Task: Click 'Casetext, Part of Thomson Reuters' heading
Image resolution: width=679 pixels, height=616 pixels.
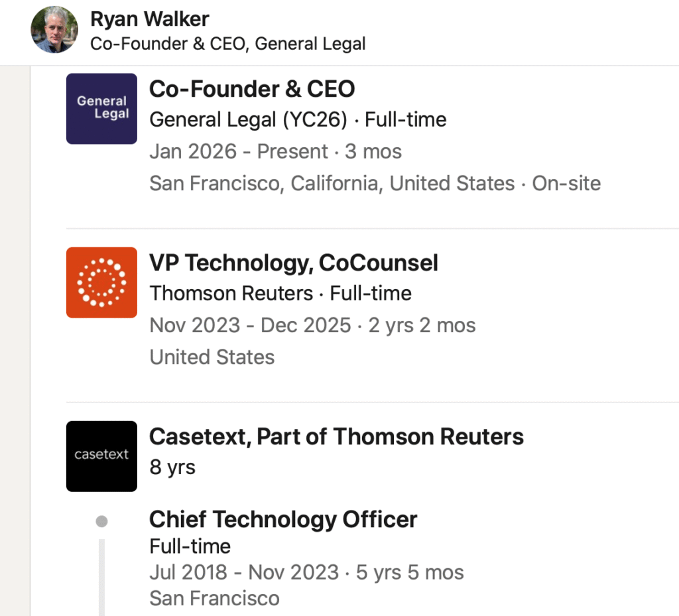Action: point(336,437)
